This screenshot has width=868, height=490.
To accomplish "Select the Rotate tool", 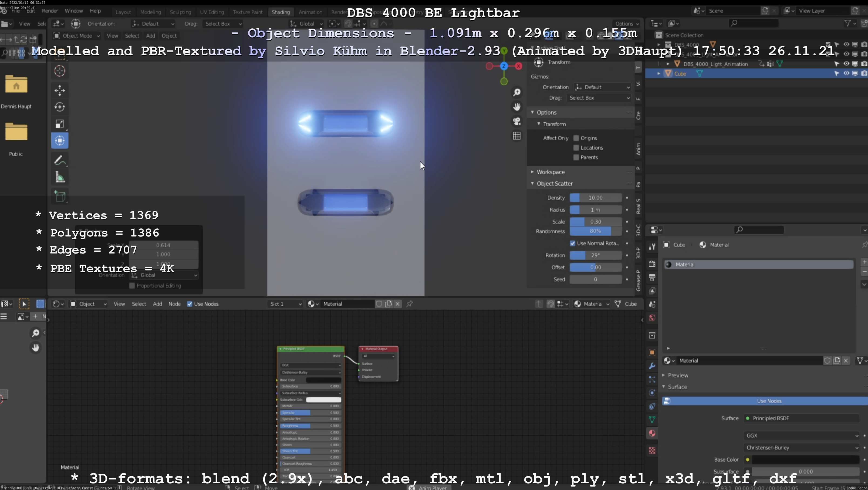I will click(x=60, y=107).
